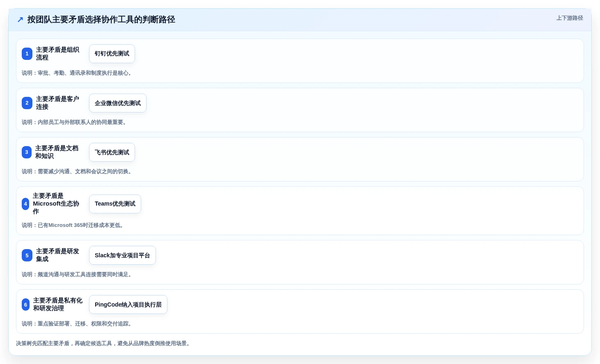The image size is (600, 364).
Task: Click the note 说明：重点验证部署、迁移、权限和交付追踪
Action: point(78,324)
